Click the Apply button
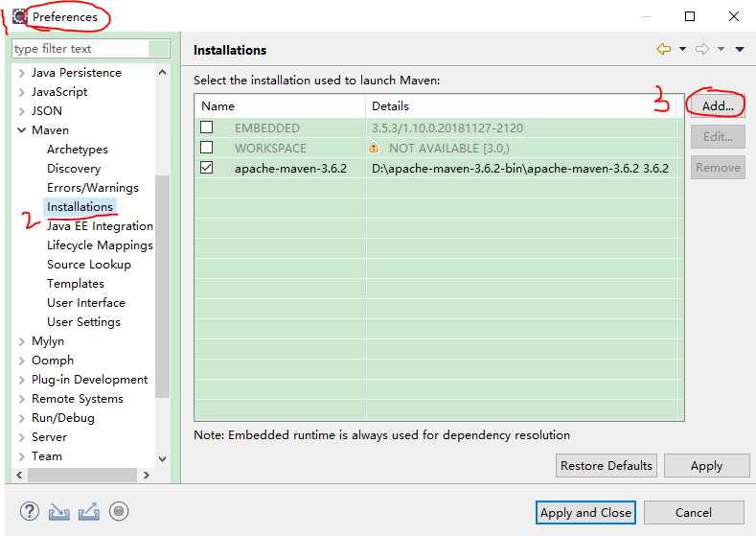The height and width of the screenshot is (536, 756). (706, 466)
